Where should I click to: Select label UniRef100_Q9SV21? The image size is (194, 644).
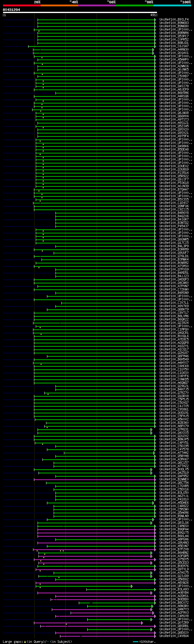(174, 133)
